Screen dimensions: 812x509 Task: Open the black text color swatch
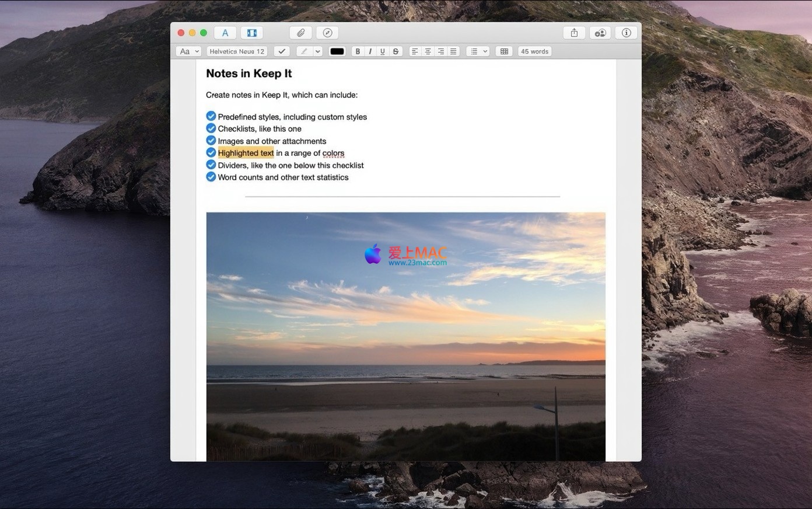337,51
